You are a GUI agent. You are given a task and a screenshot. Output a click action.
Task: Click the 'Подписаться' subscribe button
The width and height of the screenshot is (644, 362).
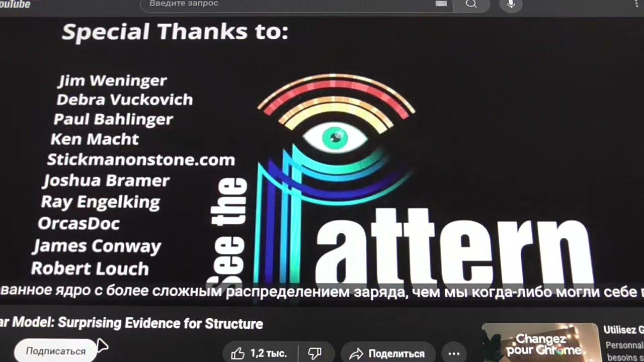(x=56, y=351)
